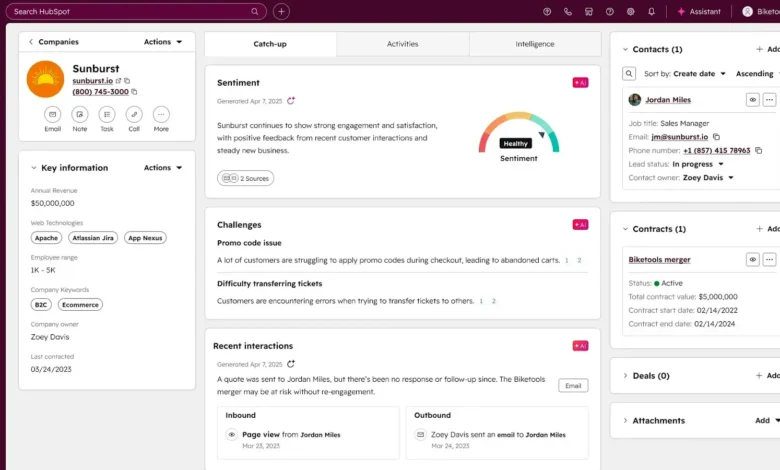This screenshot has height=470, width=780.
Task: Copy the Sunburst phone number
Action: click(134, 92)
